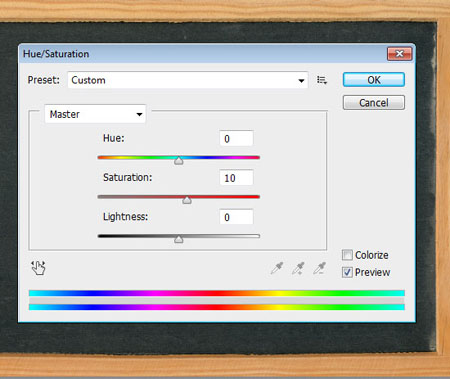Click the Cancel button

374,103
